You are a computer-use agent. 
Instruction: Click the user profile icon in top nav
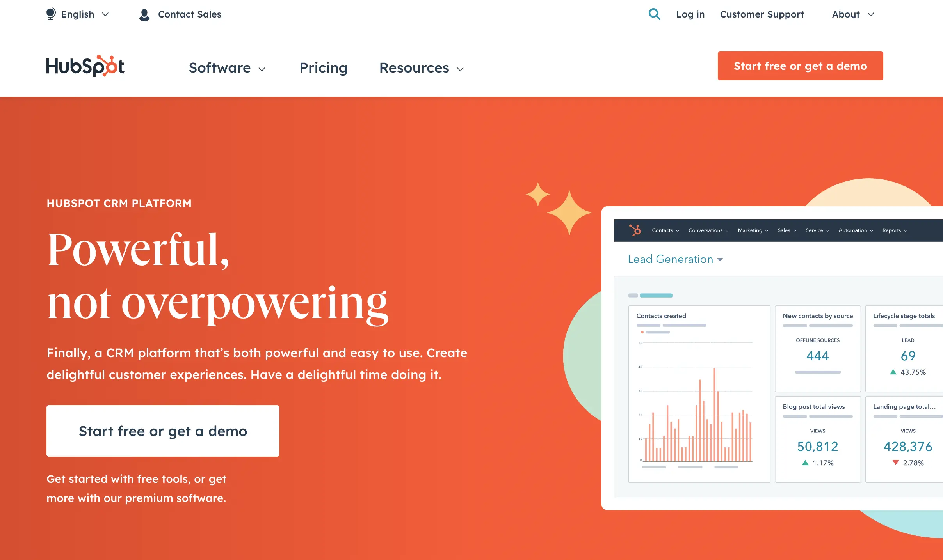tap(144, 14)
